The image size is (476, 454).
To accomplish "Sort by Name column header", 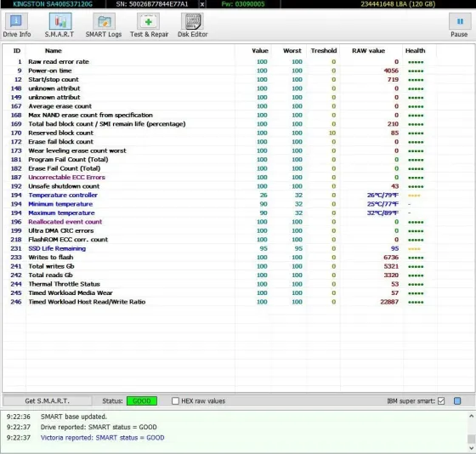I will coord(54,51).
